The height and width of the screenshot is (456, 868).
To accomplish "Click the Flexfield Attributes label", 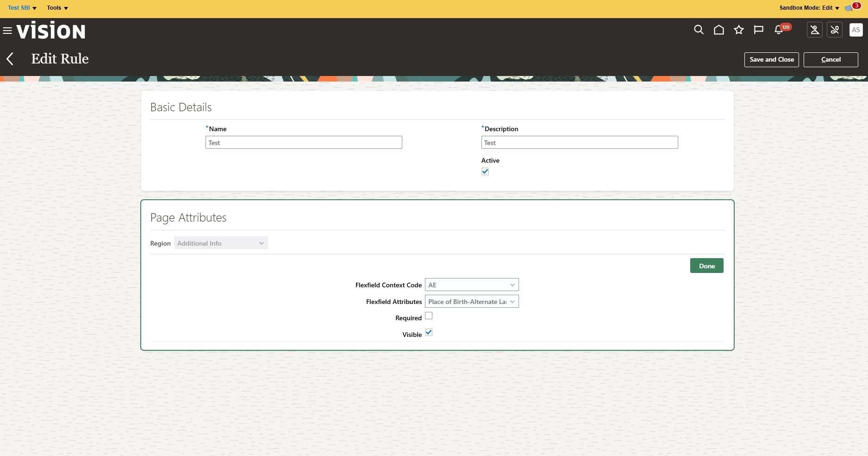I will [x=394, y=302].
